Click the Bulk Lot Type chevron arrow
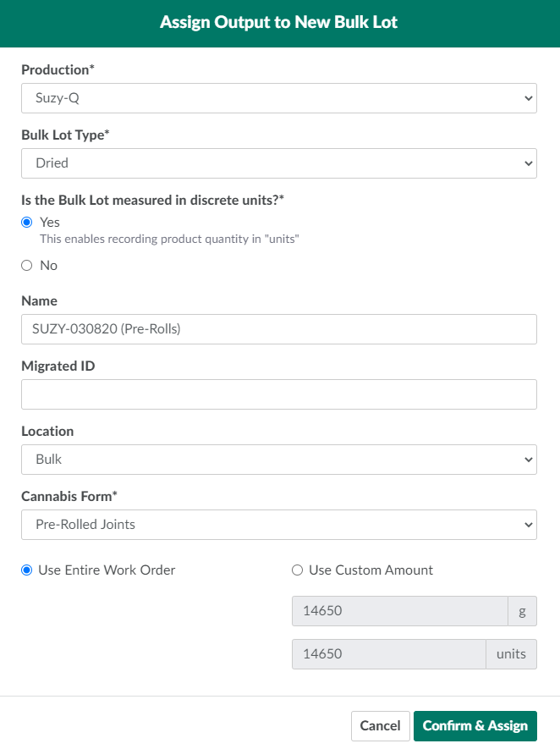Image resolution: width=560 pixels, height=749 pixels. (529, 163)
